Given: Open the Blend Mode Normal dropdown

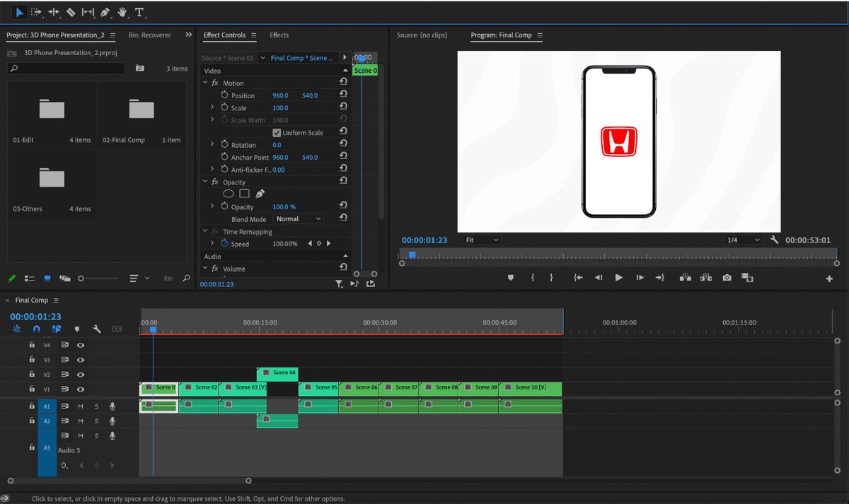Looking at the screenshot, I should (299, 219).
